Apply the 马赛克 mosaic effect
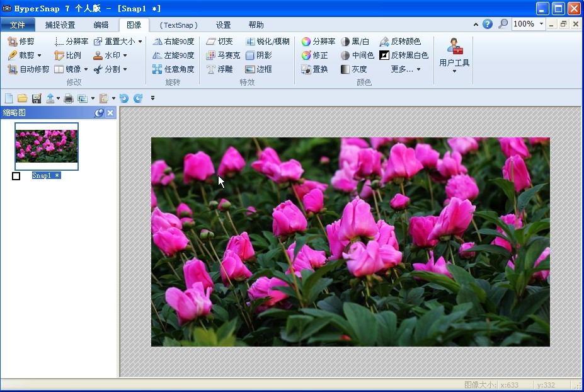This screenshot has height=392, width=584. click(x=223, y=55)
